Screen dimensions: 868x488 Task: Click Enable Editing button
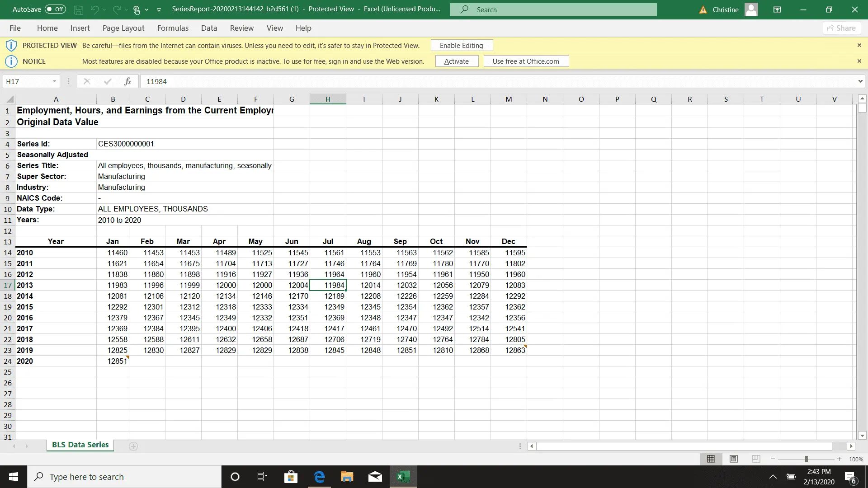click(461, 45)
